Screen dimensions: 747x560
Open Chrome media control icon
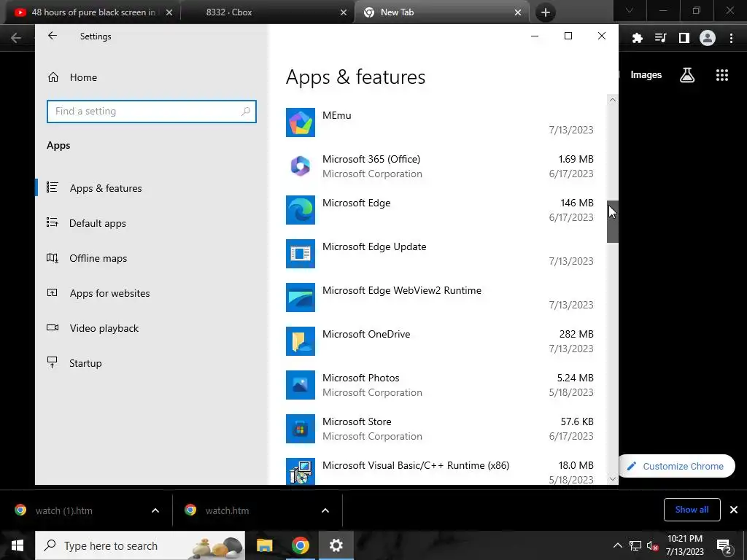[660, 38]
